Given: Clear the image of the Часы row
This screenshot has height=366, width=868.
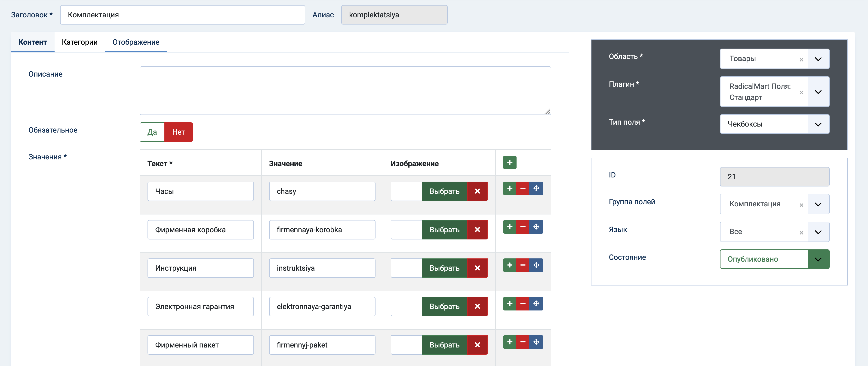Looking at the screenshot, I should 477,191.
